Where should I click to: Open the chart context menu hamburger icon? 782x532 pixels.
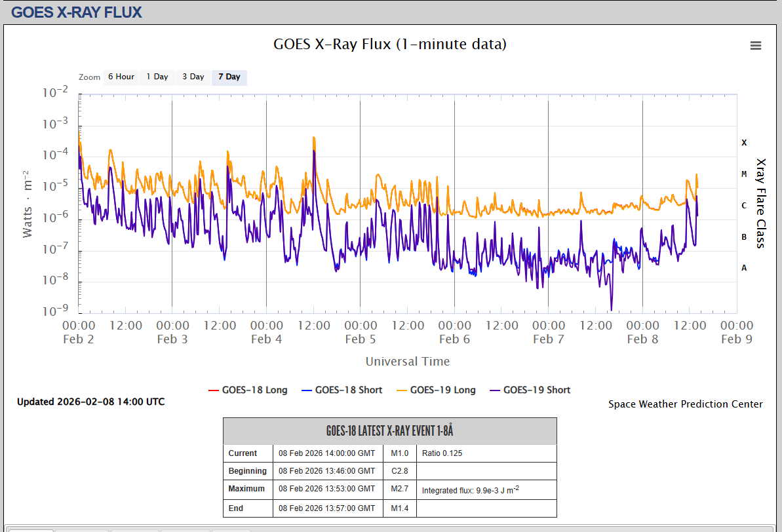(x=755, y=45)
